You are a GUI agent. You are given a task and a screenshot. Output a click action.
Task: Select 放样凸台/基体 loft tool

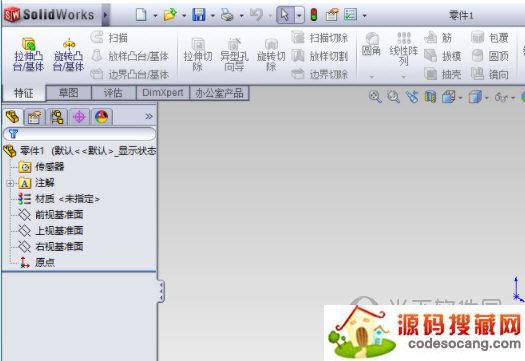click(130, 56)
